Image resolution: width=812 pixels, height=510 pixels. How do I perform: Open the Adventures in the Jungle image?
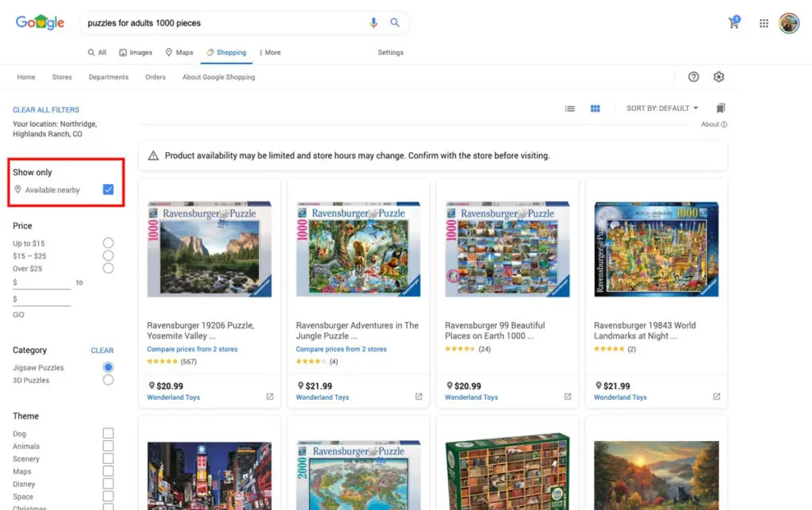pyautogui.click(x=358, y=249)
